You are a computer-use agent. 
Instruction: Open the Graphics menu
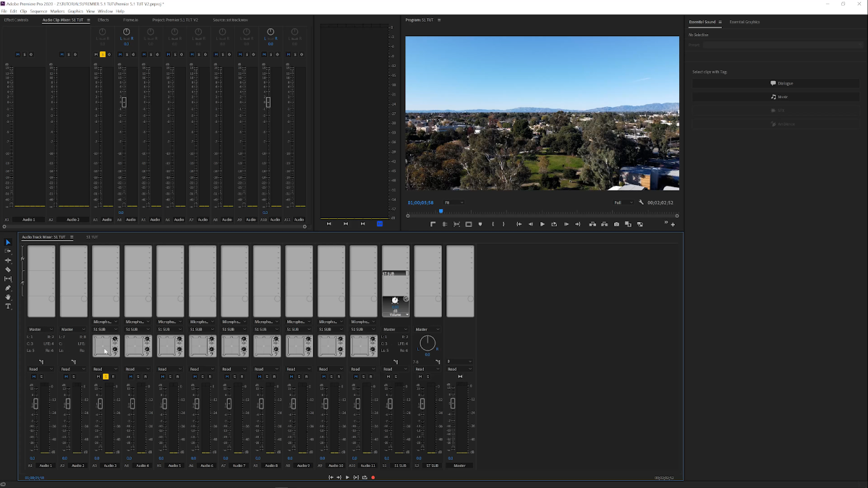pyautogui.click(x=75, y=12)
